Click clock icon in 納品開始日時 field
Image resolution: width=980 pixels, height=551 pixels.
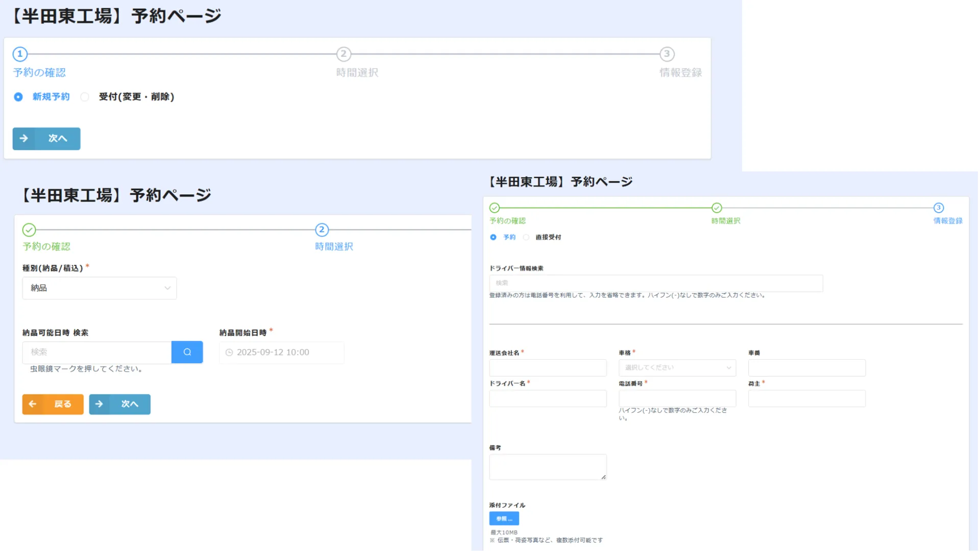(x=229, y=353)
